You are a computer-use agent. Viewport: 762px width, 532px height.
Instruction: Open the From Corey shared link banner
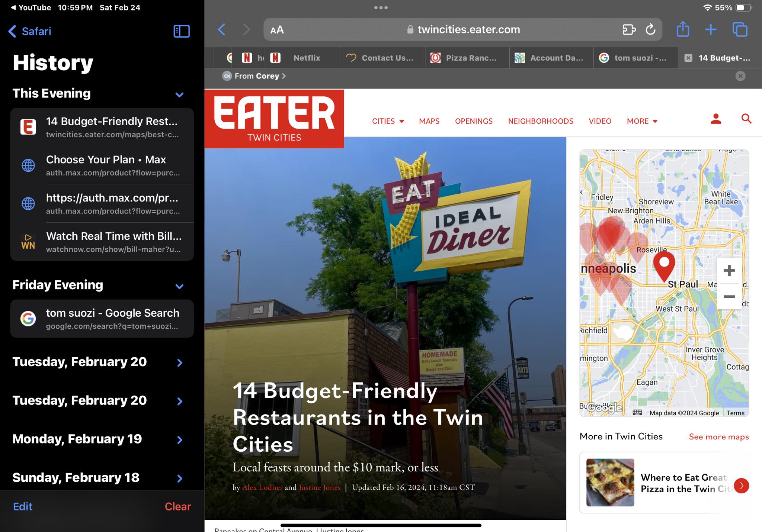(x=254, y=76)
